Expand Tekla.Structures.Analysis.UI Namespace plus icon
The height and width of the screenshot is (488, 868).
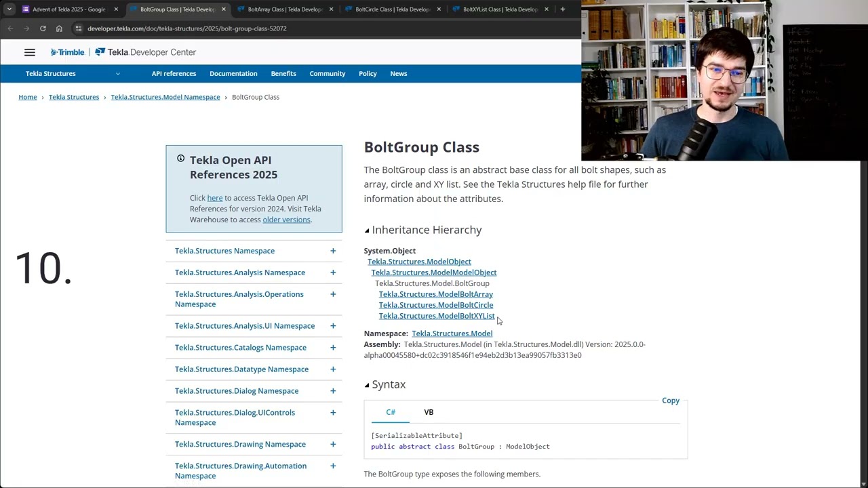click(x=333, y=326)
